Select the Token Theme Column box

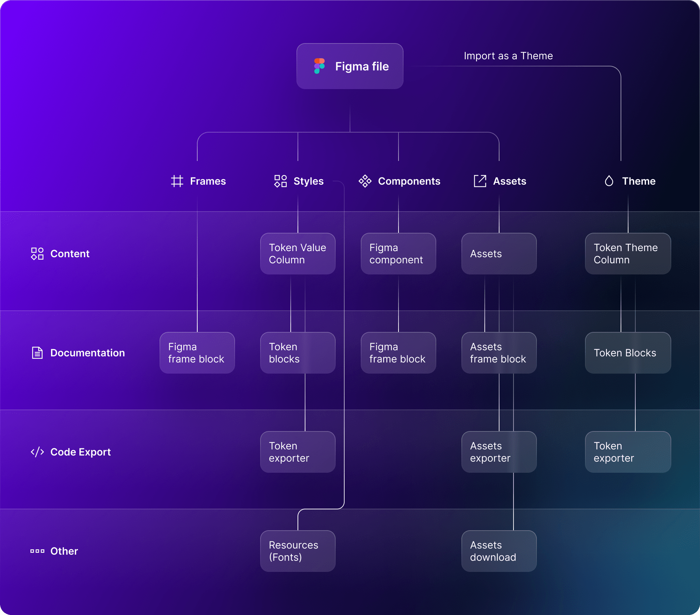coord(628,254)
